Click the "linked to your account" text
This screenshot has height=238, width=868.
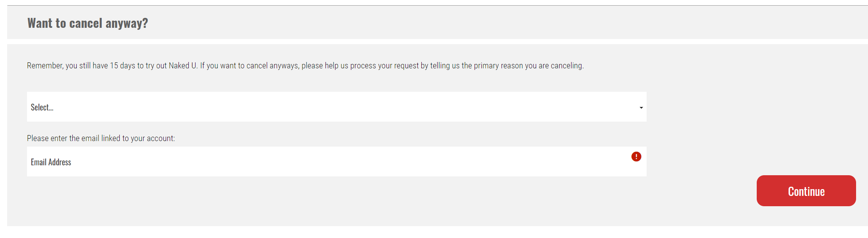138,138
